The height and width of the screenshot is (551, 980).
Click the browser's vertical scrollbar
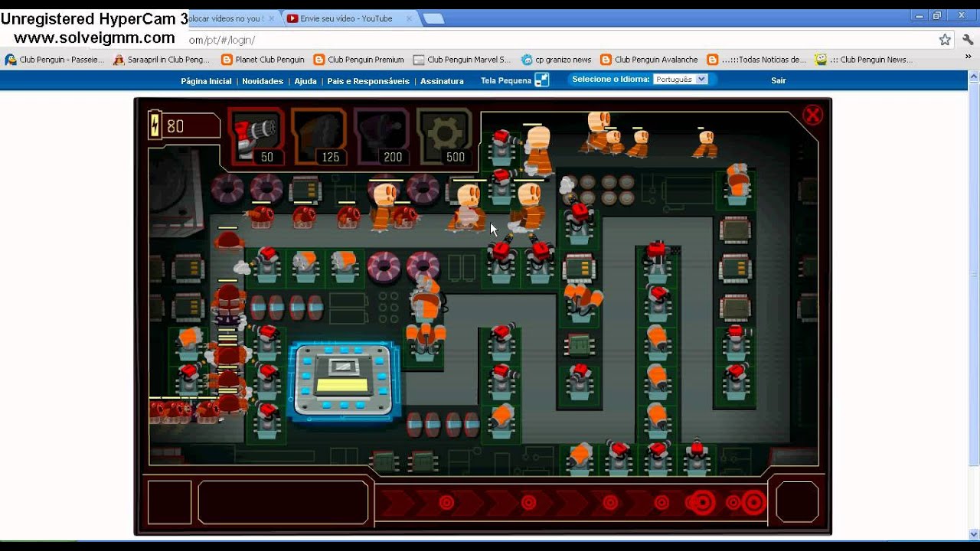click(974, 306)
